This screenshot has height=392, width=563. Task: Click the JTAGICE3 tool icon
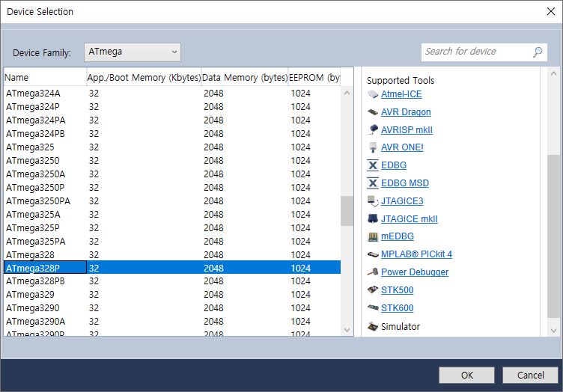click(x=373, y=201)
